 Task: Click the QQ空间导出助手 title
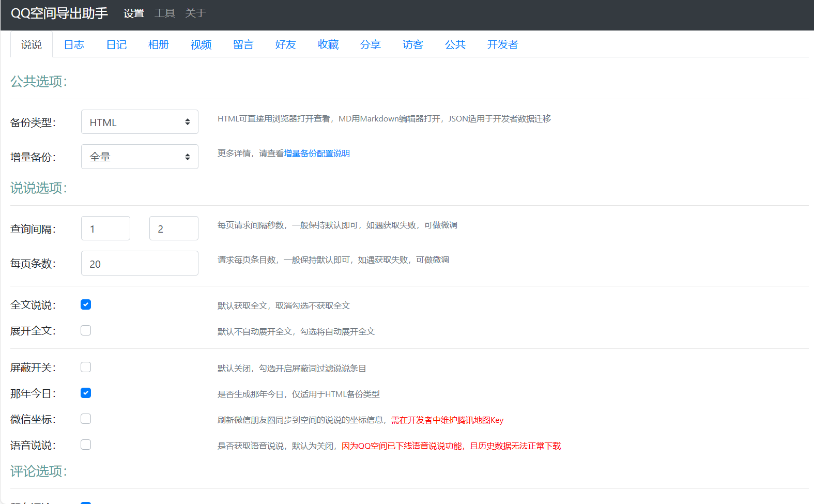[x=59, y=13]
